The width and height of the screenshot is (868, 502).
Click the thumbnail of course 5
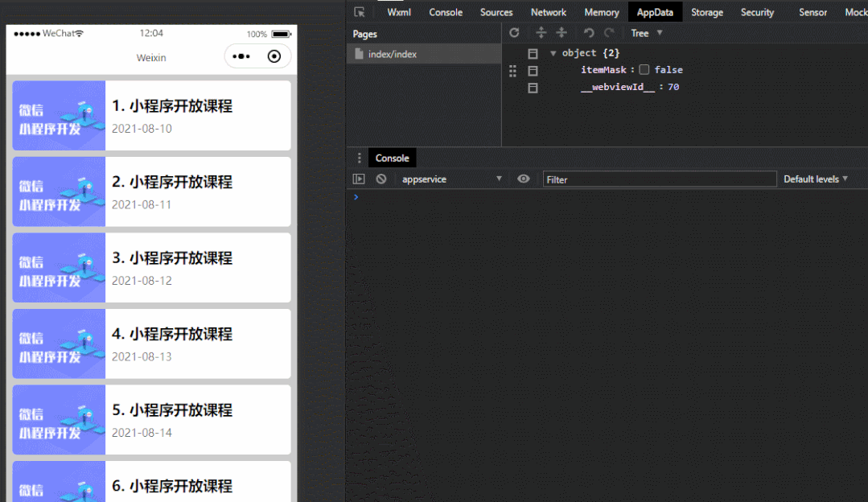click(59, 420)
